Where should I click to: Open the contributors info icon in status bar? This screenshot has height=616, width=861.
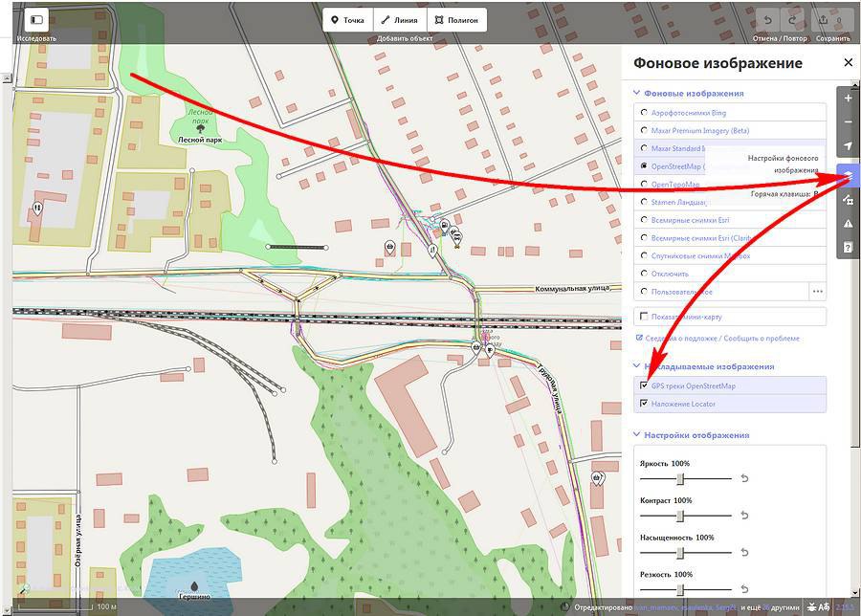click(564, 607)
